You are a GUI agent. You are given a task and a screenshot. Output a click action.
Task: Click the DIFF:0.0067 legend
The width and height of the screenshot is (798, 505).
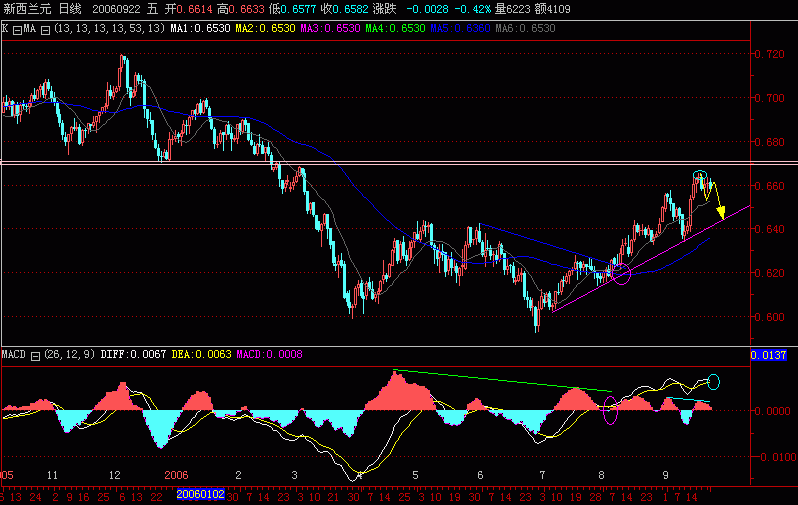pos(133,354)
